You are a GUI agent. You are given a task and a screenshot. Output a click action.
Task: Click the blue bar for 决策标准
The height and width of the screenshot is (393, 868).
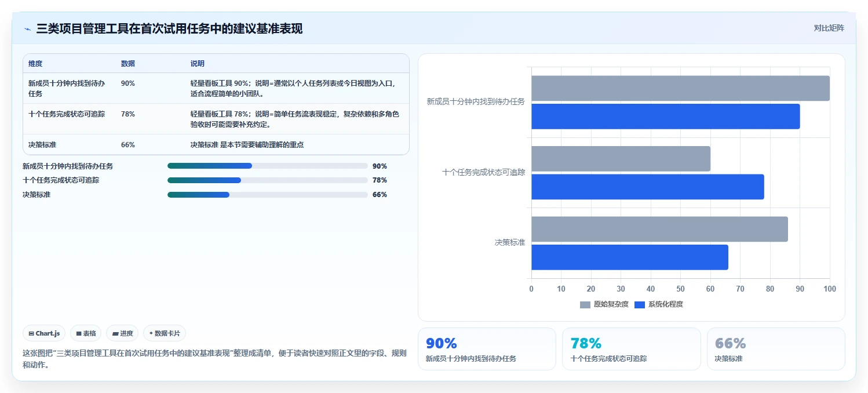tap(630, 257)
